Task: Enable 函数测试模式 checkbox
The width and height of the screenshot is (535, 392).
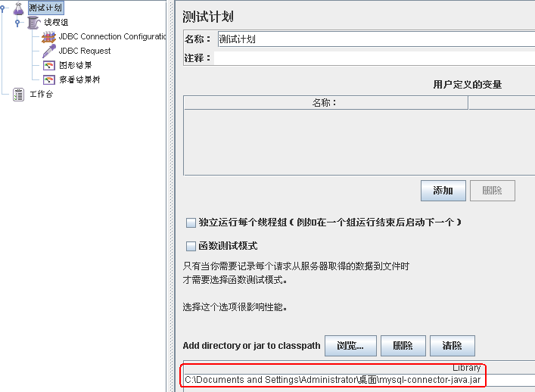Action: tap(191, 246)
